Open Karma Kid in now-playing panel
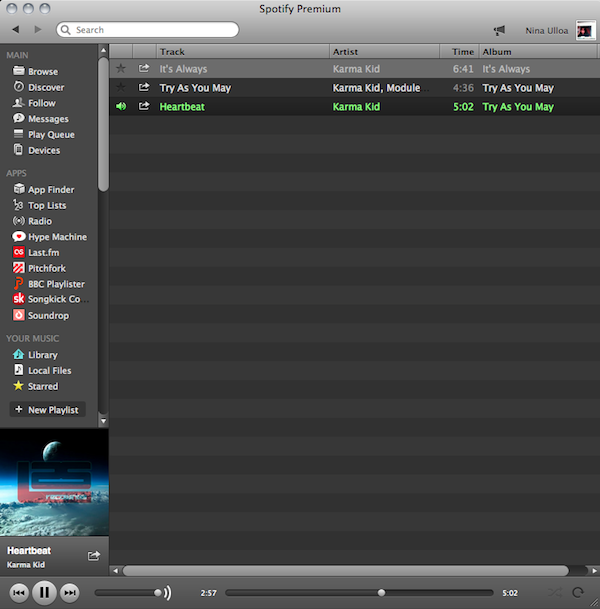 (x=26, y=565)
